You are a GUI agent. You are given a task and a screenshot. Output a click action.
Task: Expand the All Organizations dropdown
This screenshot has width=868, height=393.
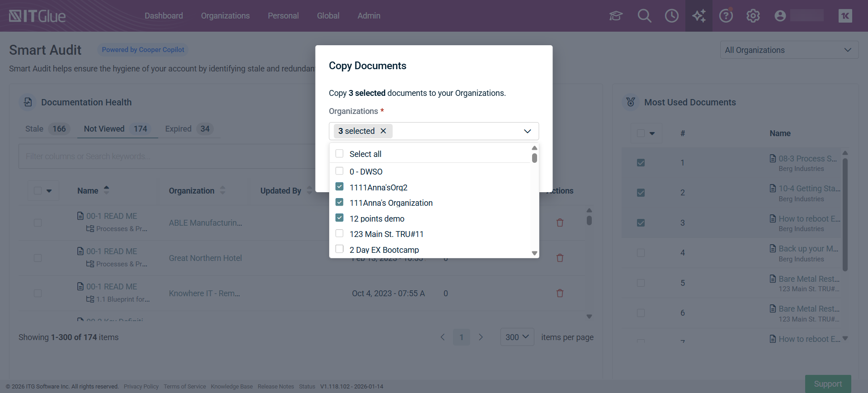click(x=789, y=50)
